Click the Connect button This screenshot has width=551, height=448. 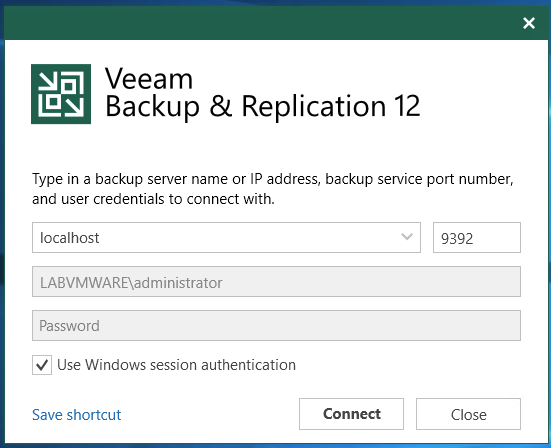click(x=351, y=414)
